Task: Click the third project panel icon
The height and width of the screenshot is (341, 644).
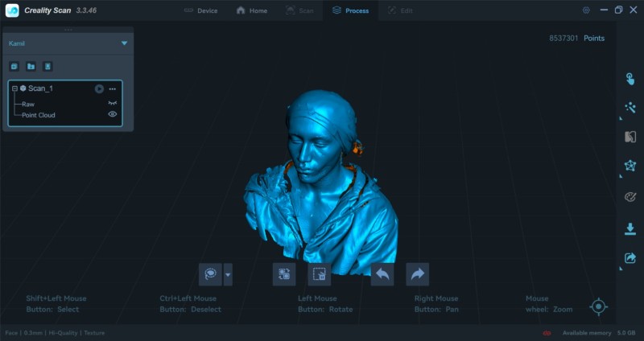Action: [47, 67]
